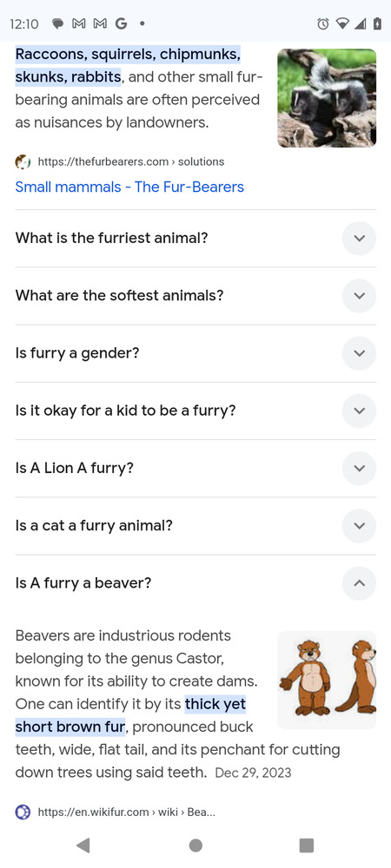Tap the recent apps square button
This screenshot has height=868, width=391.
coord(306,845)
